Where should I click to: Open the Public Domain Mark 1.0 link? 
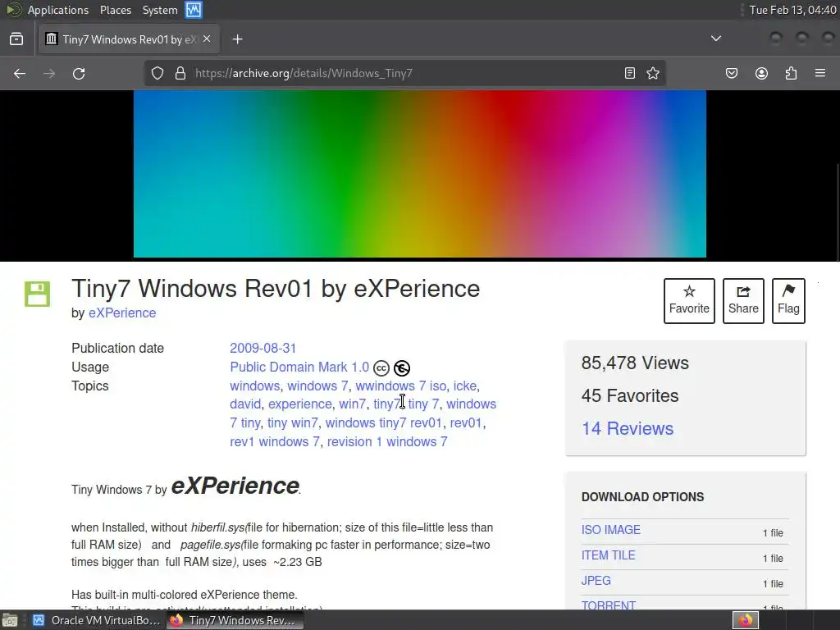click(299, 367)
